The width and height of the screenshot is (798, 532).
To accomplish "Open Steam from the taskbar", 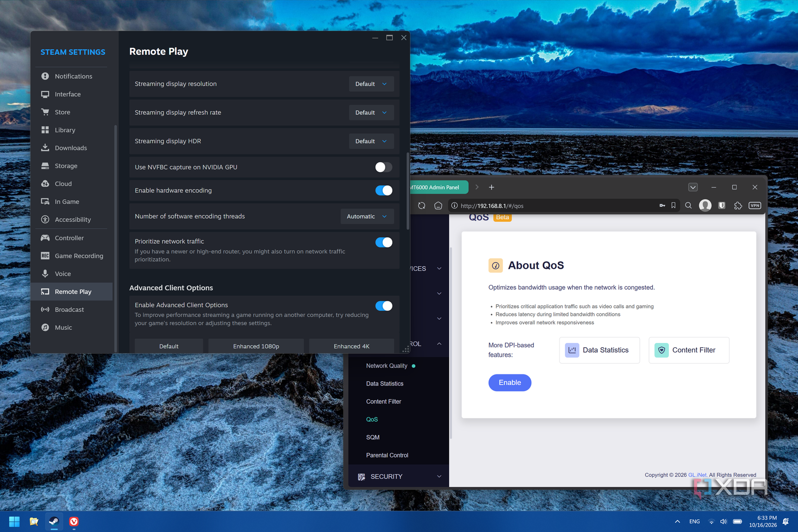I will tap(54, 521).
